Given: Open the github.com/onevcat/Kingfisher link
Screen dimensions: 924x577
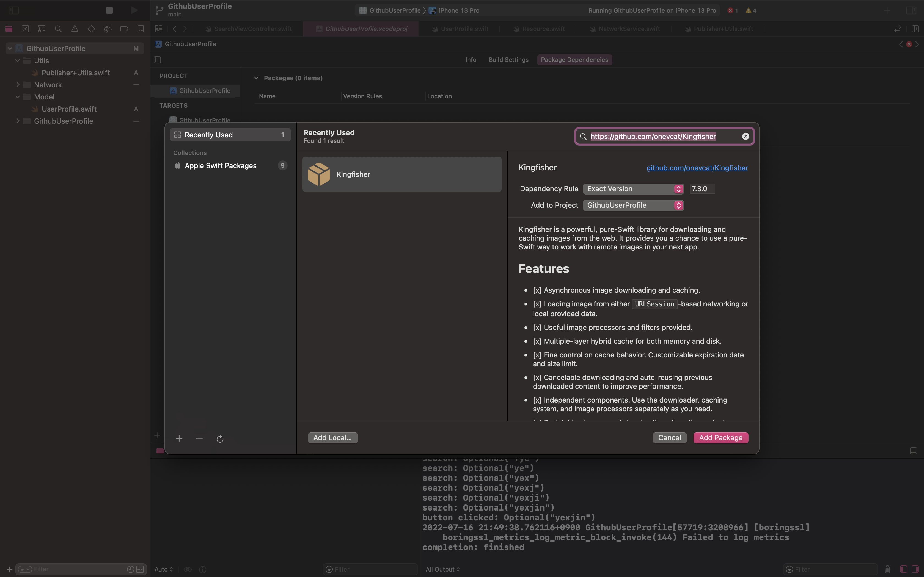Looking at the screenshot, I should coord(697,168).
